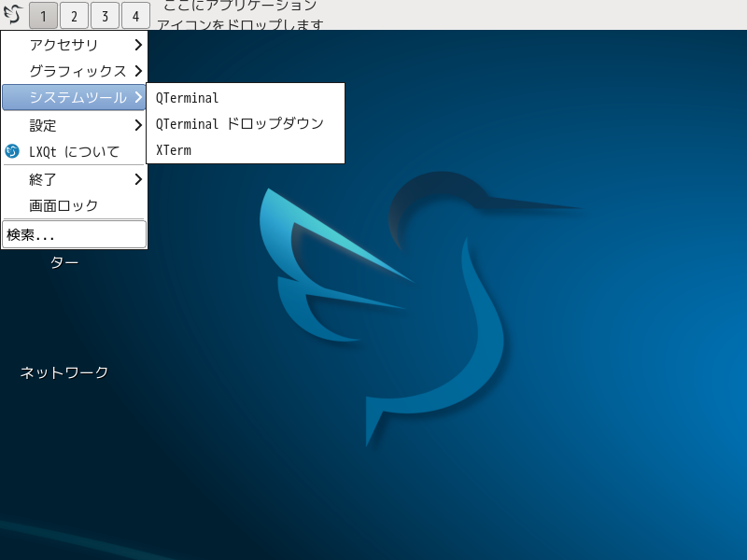747x560 pixels.
Task: Switch to desktop 2 in pager
Action: click(74, 15)
